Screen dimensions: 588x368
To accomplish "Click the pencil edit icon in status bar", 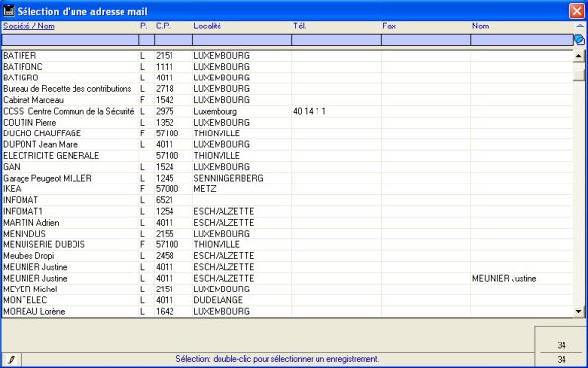I will [x=11, y=360].
